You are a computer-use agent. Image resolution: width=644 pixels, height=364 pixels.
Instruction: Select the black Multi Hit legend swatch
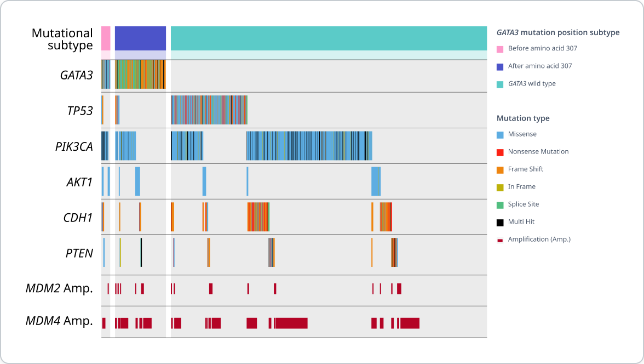tap(499, 221)
